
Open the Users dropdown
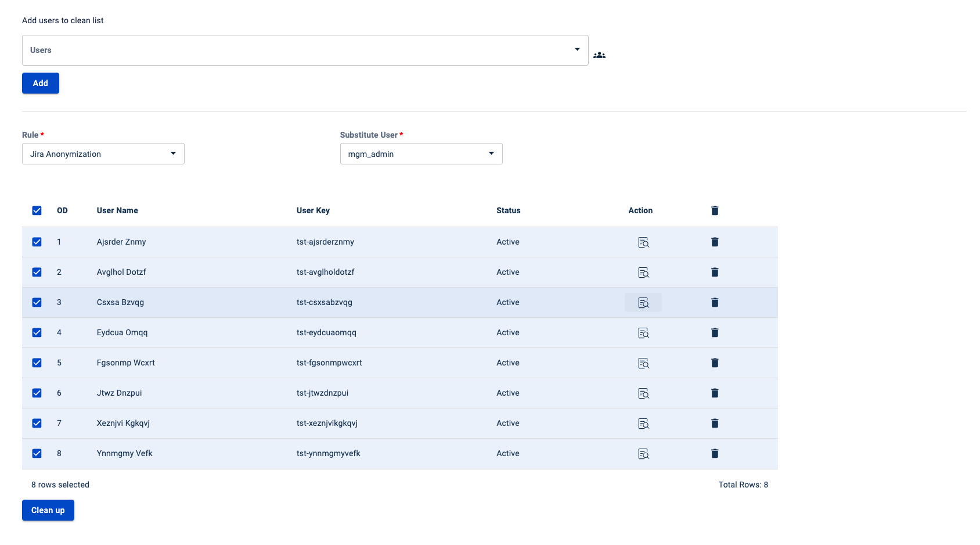(305, 50)
